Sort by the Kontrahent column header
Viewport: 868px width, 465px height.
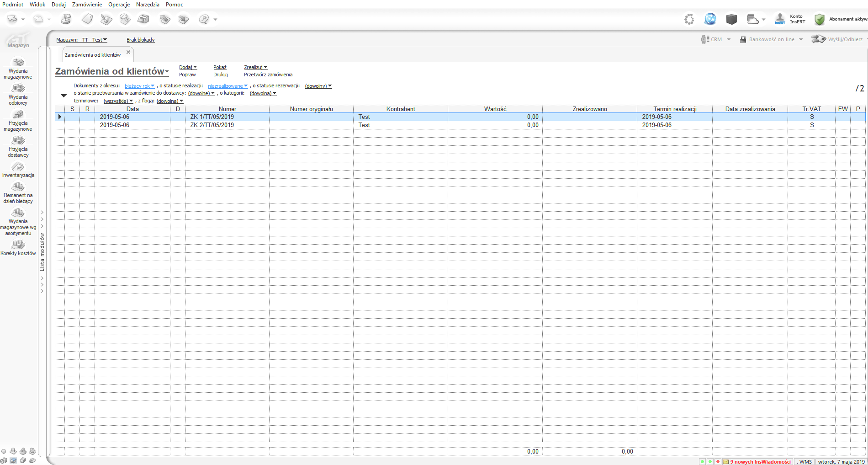(x=400, y=109)
